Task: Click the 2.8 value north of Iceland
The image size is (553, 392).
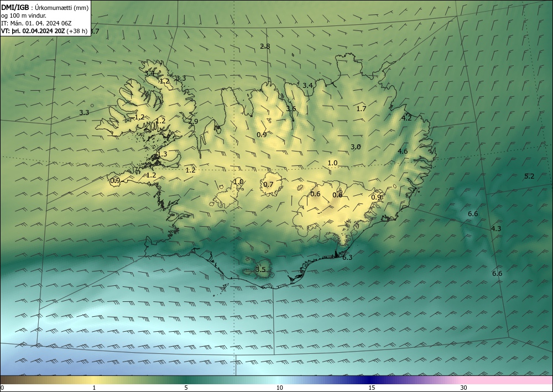Action: pyautogui.click(x=265, y=46)
